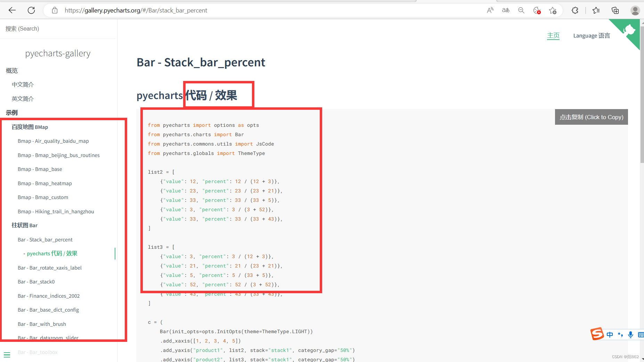Open the Favorites list

pyautogui.click(x=596, y=10)
